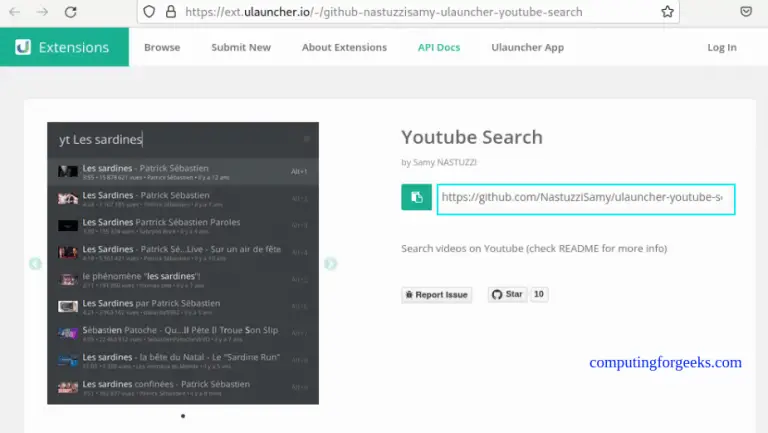Navigate to Ulauncher App
Viewport: 768px width, 433px height.
[527, 47]
